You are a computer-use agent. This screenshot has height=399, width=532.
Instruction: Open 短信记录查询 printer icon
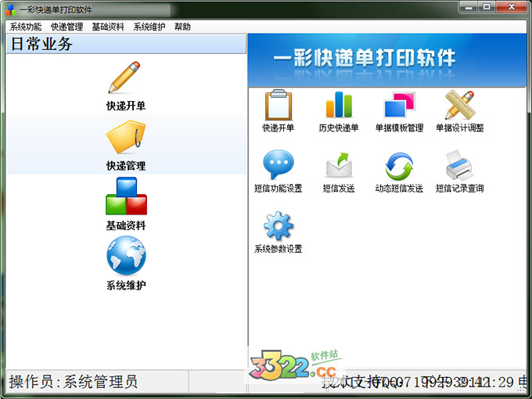(459, 165)
